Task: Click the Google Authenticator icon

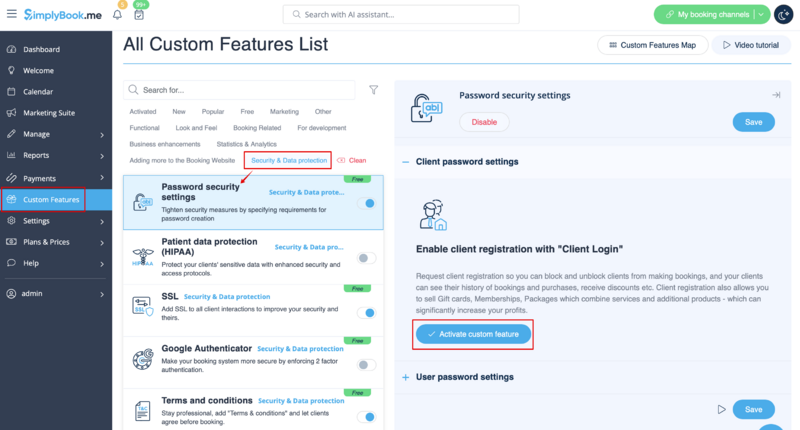Action: point(143,359)
